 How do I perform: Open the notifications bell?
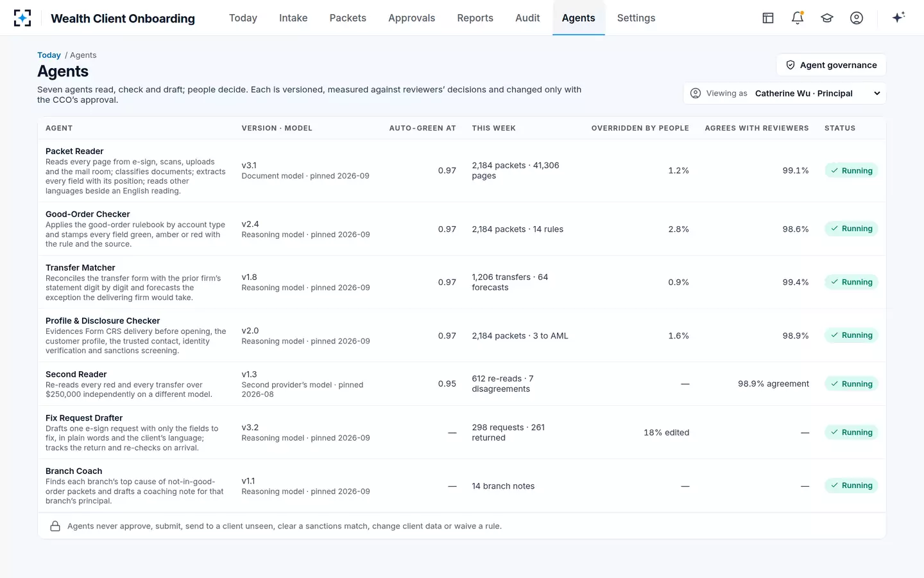[x=798, y=18]
